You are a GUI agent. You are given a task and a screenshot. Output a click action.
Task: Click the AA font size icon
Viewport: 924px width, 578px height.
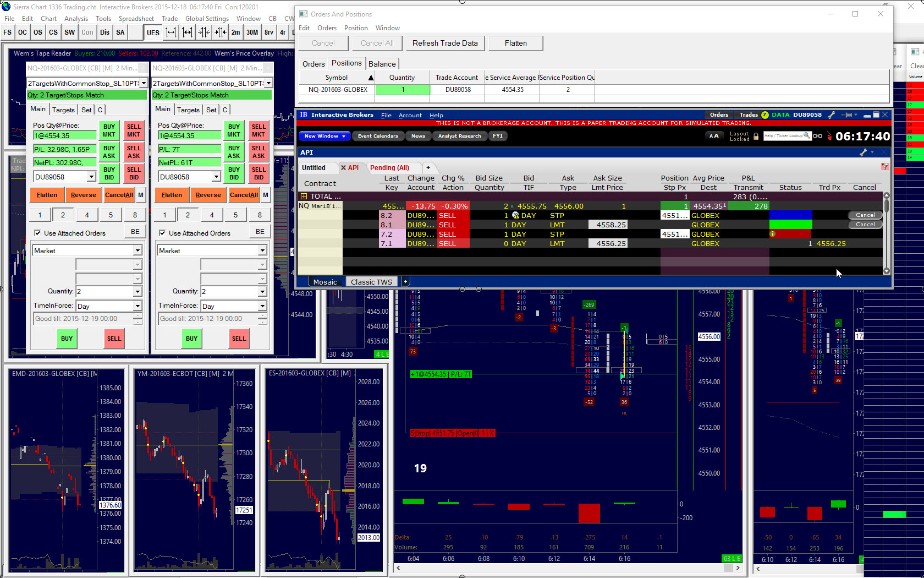tap(714, 136)
